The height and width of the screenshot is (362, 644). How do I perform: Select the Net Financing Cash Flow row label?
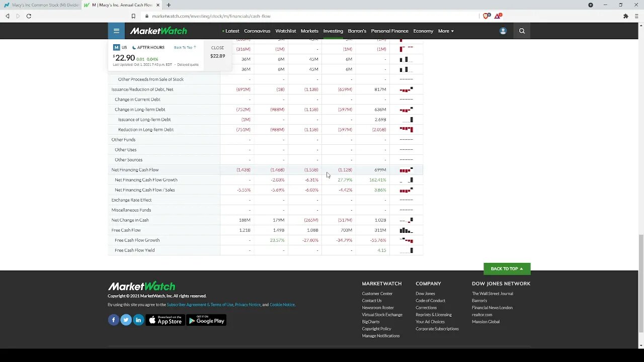(x=135, y=170)
